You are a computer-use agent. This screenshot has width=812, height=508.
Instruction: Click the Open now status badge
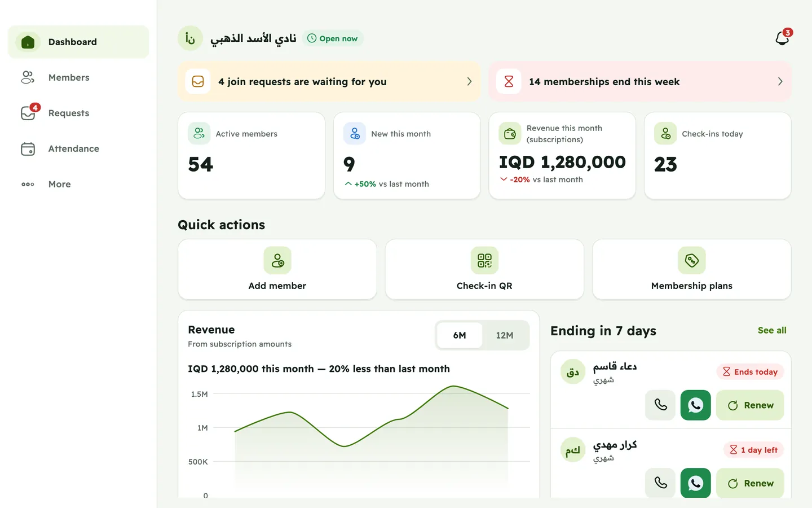click(x=333, y=38)
